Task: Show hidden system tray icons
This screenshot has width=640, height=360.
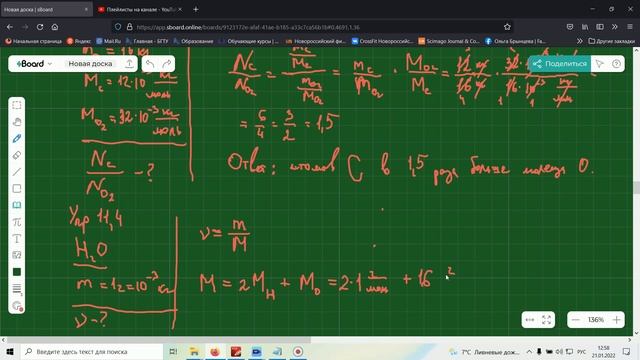Action: click(x=529, y=351)
